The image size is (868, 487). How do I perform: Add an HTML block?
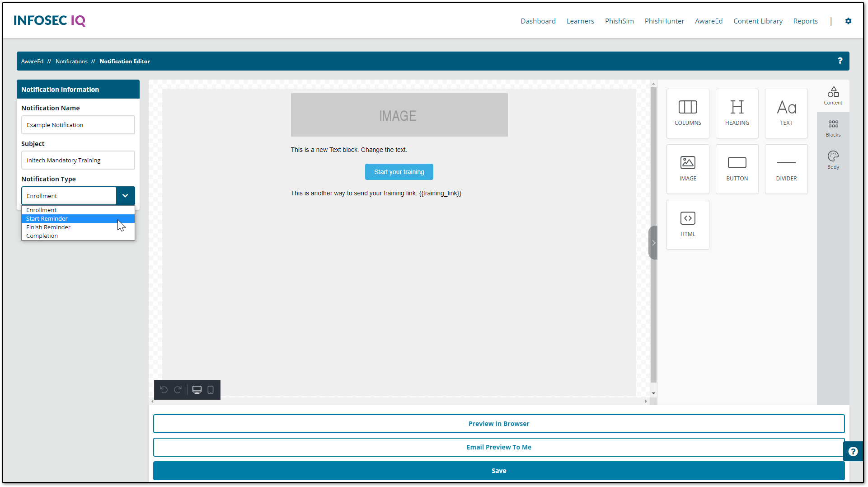coord(687,224)
